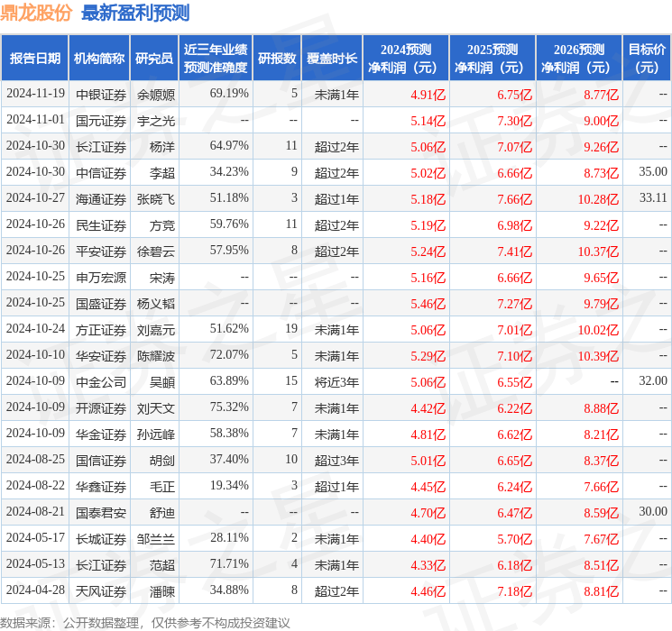
Task: Click the target price 33.11
Action: 653,198
